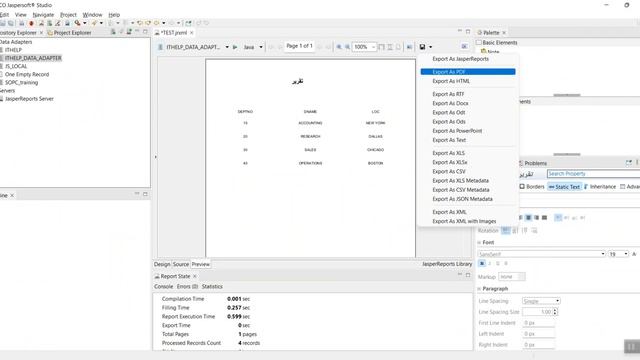
Task: Switch to the Design tab
Action: click(x=162, y=264)
